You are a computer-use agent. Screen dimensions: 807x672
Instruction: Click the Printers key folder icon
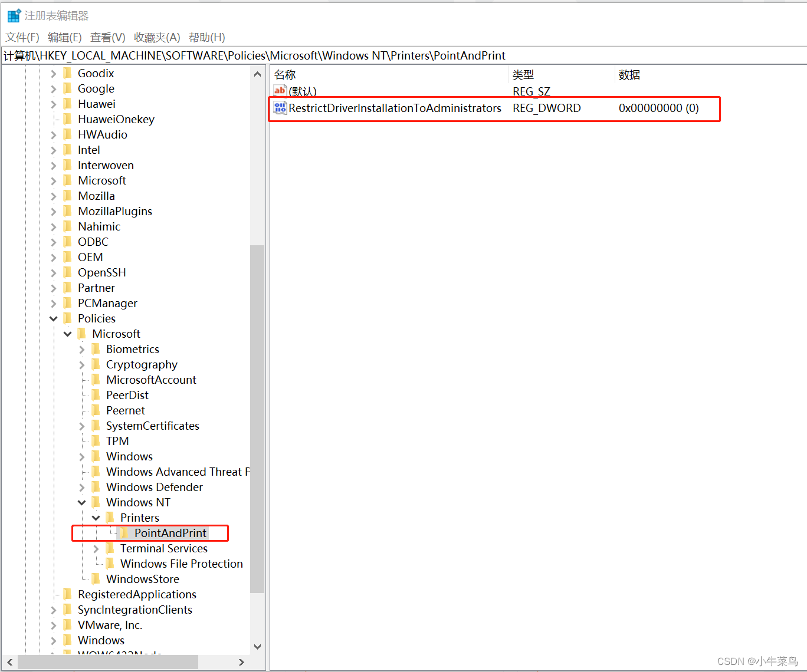pyautogui.click(x=111, y=518)
